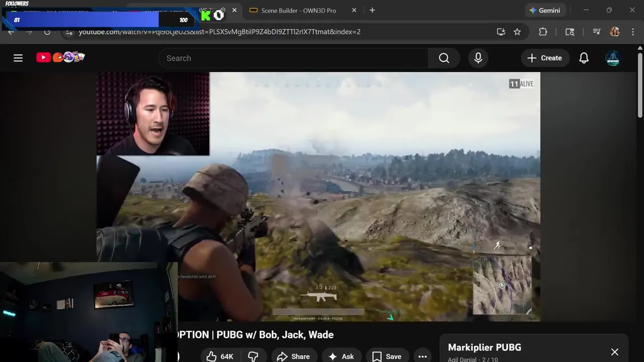This screenshot has height=362, width=644.
Task: Close the Markiplier PUBG playlist panel
Action: point(615,352)
